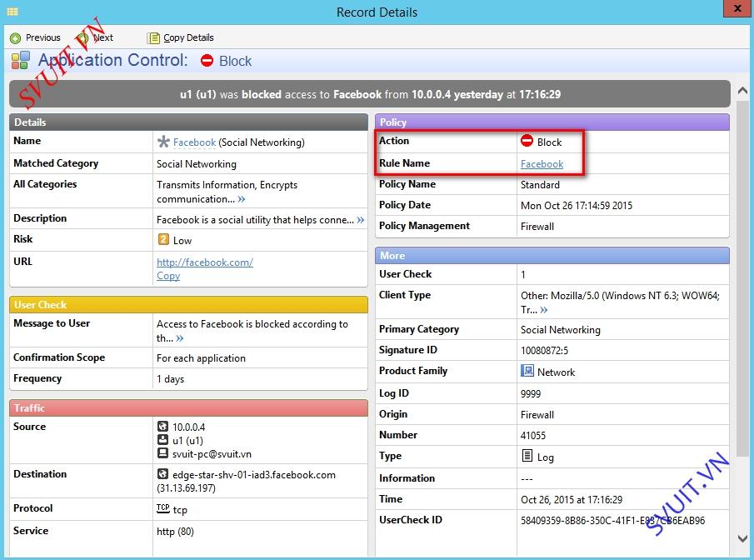The width and height of the screenshot is (754, 560).
Task: Expand the Message to User text
Action: click(180, 338)
